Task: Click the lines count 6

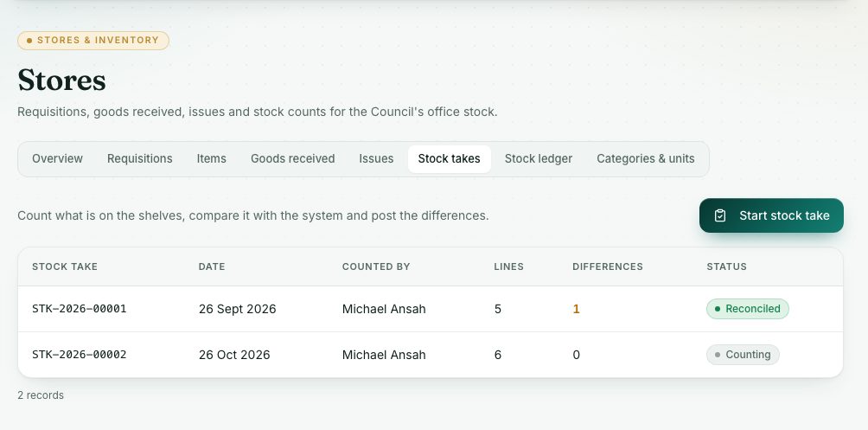Action: [498, 355]
